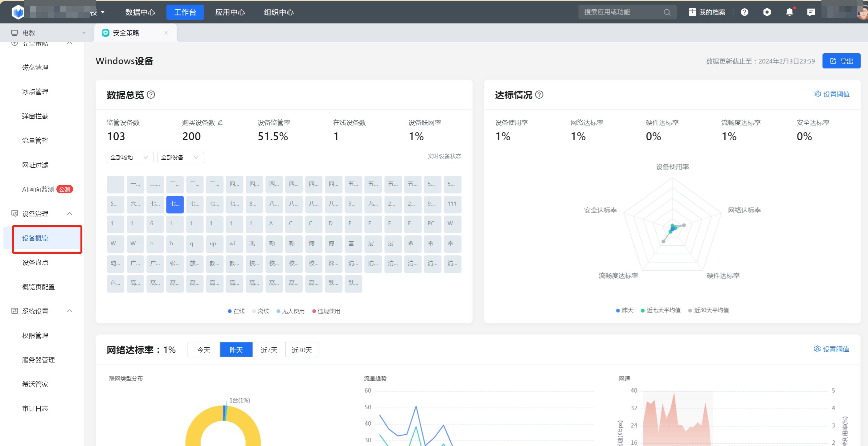Image resolution: width=868 pixels, height=446 pixels.
Task: Collapse the 安全策略 sidebar section chevron
Action: [x=69, y=43]
